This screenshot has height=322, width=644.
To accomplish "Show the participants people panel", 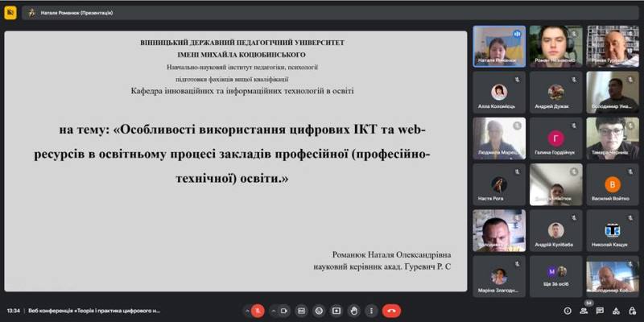I will [584, 311].
